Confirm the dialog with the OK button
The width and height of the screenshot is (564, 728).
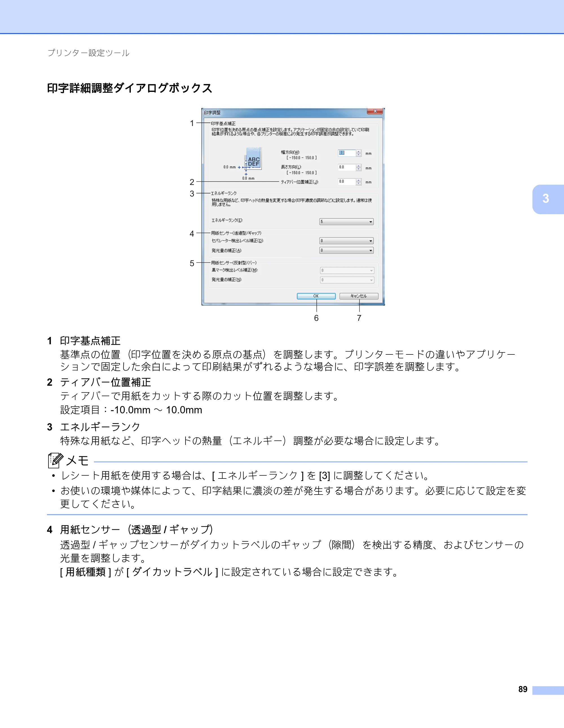316,296
